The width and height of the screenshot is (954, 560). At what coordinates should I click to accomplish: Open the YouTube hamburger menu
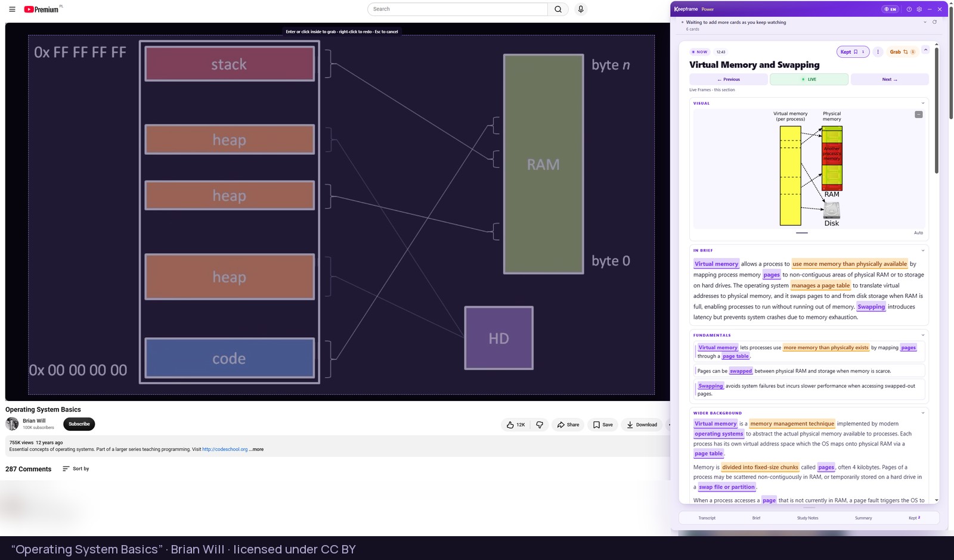(12, 9)
